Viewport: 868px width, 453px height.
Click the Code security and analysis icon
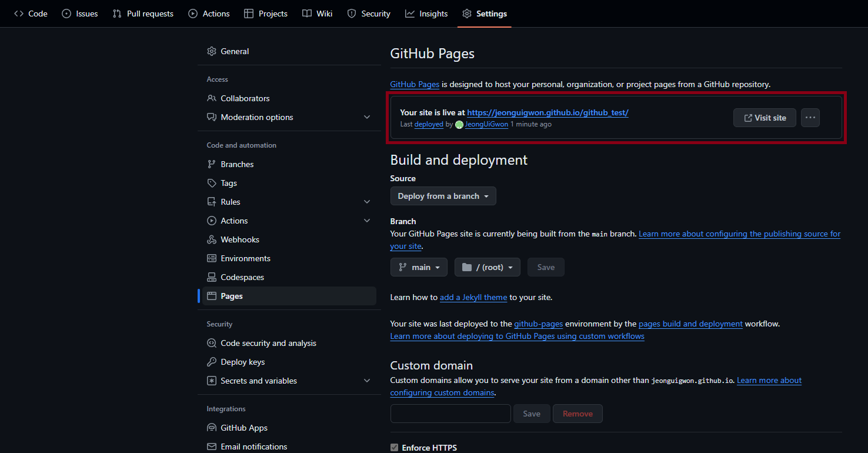tap(212, 343)
